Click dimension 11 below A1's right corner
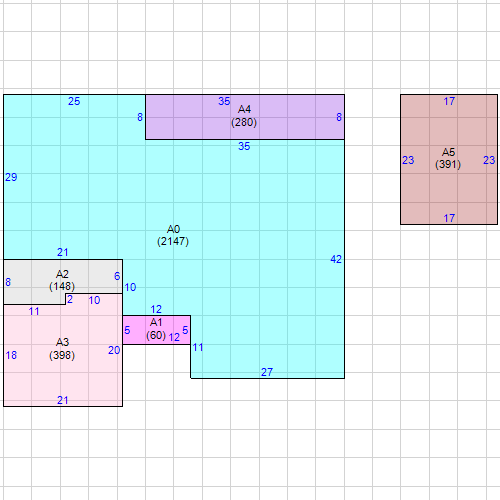 198,348
